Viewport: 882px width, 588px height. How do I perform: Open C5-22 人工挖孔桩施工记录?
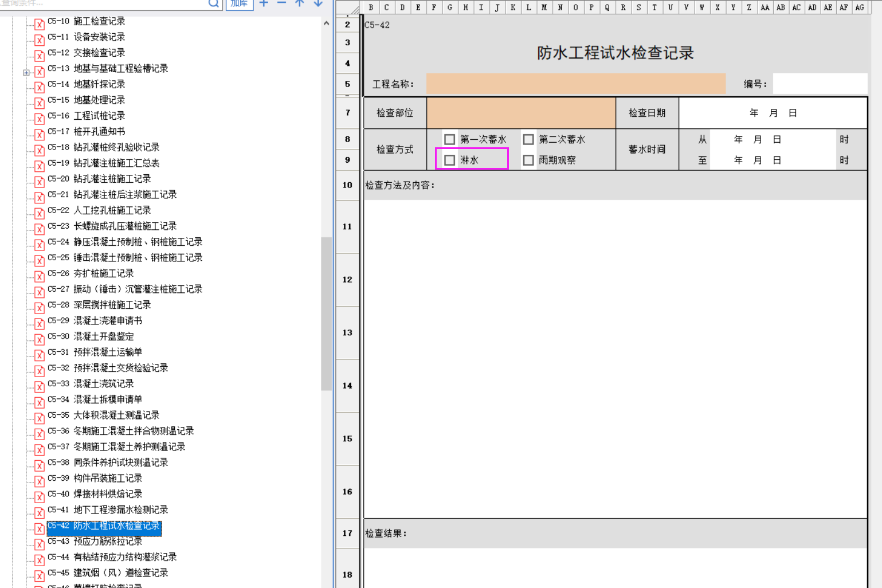click(99, 210)
